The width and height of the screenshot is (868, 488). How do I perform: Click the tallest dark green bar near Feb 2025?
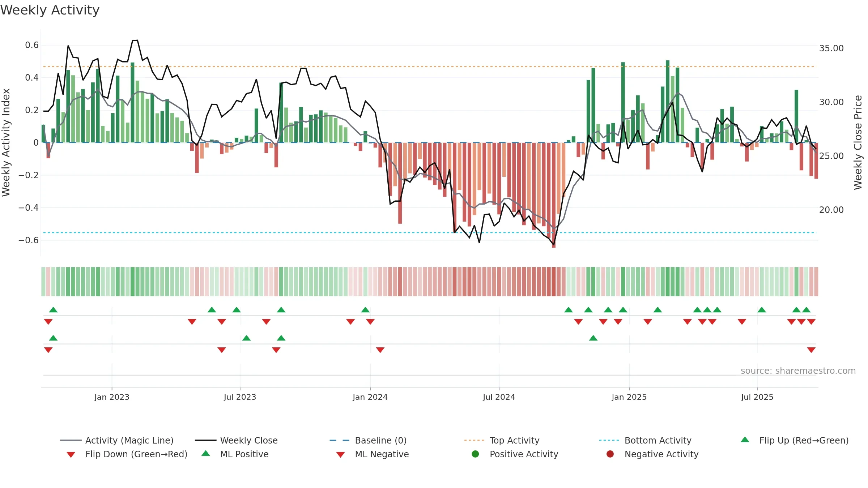pos(668,101)
